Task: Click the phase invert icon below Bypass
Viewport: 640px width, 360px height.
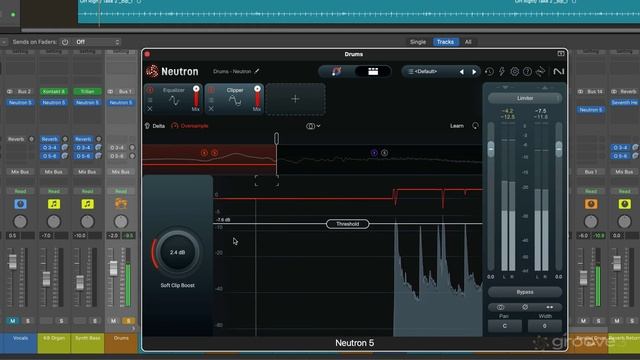Action: coord(525,307)
